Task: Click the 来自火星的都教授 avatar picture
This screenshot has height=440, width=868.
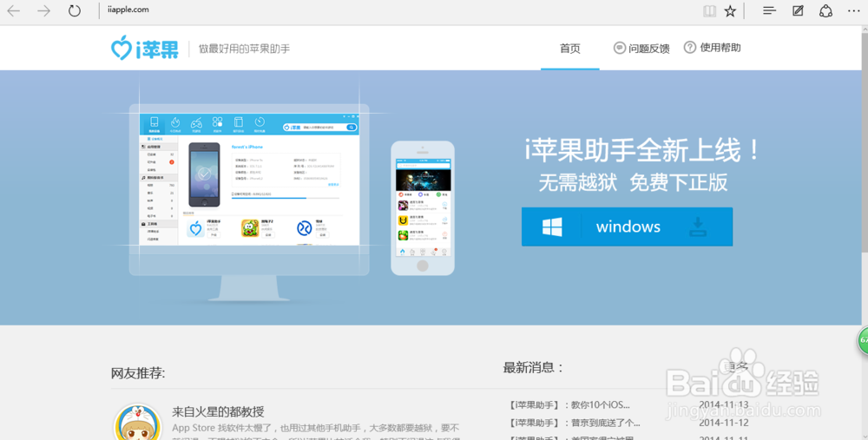Action: coord(138,423)
